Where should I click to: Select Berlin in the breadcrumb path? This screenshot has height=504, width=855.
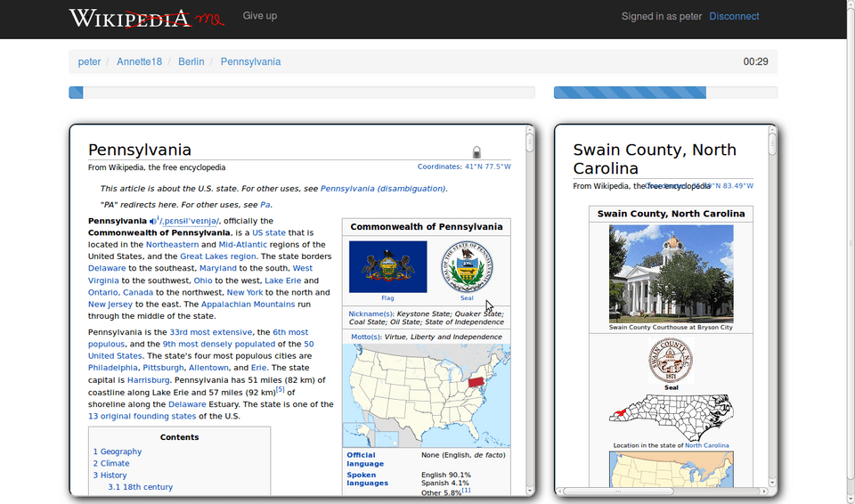click(x=191, y=61)
